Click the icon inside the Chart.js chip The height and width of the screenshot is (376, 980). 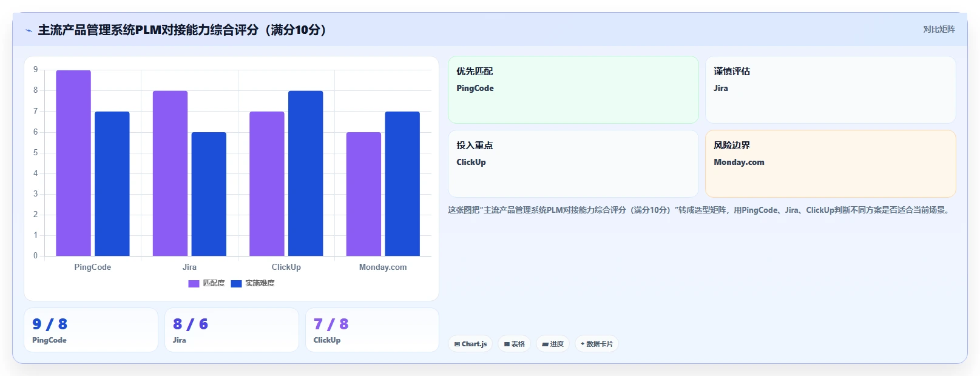(x=457, y=344)
